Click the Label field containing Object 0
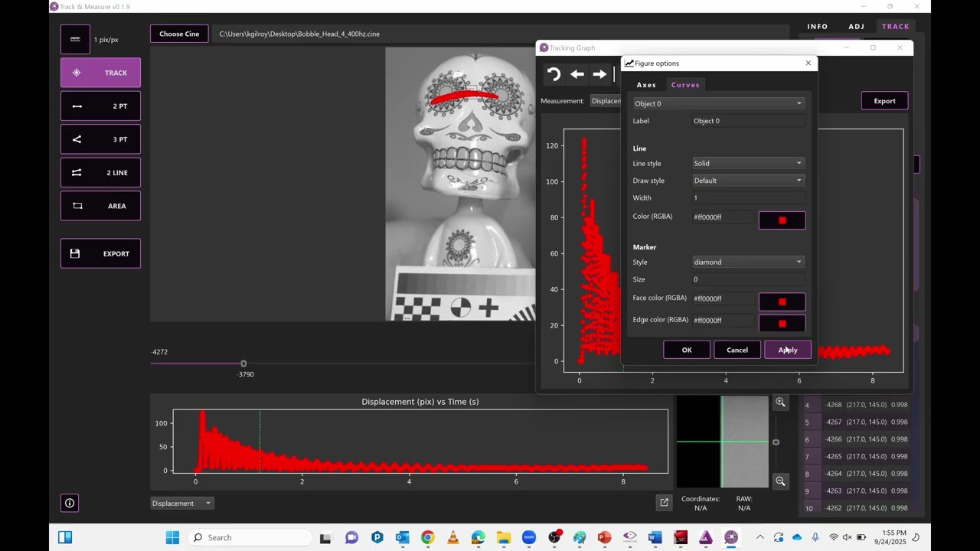The image size is (980, 551). point(748,121)
